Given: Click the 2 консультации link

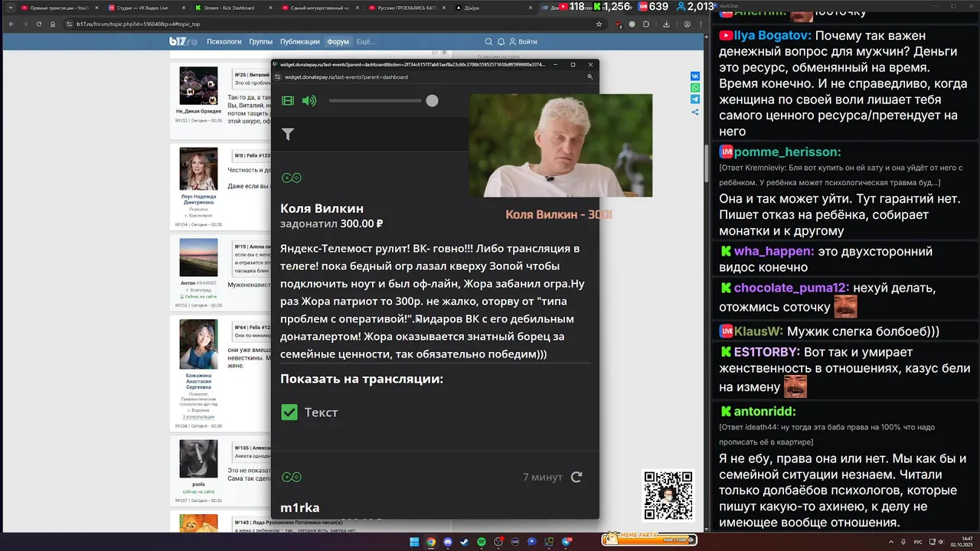Looking at the screenshot, I should [x=198, y=416].
